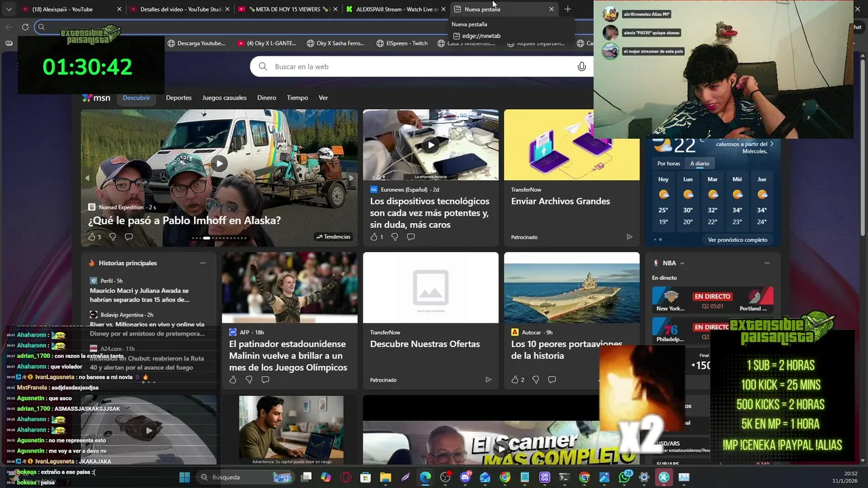Dislike the Euronews dispositivos tecnológicos article
Viewport: 868px width, 488px height.
(x=395, y=237)
